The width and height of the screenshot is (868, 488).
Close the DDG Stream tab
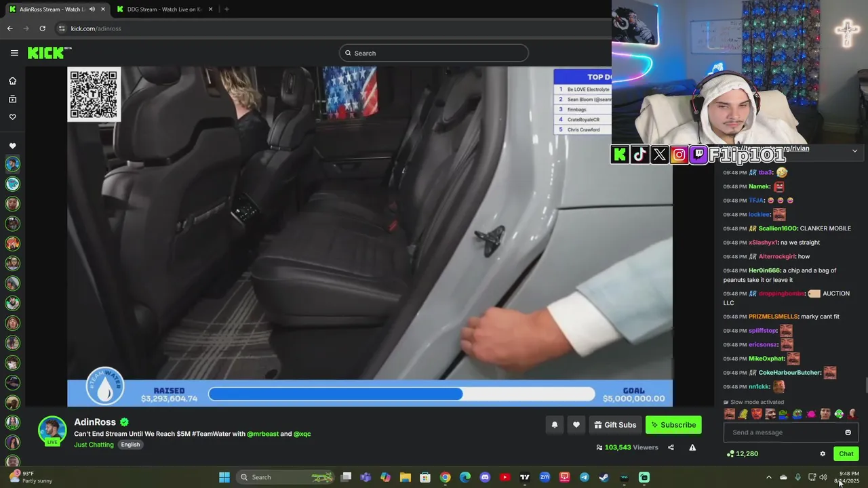[210, 9]
